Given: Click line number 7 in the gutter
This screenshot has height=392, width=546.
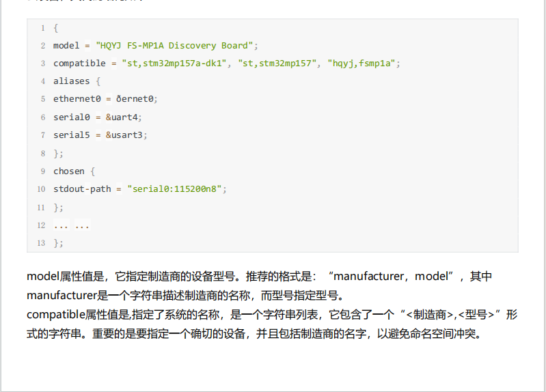Looking at the screenshot, I should point(42,135).
